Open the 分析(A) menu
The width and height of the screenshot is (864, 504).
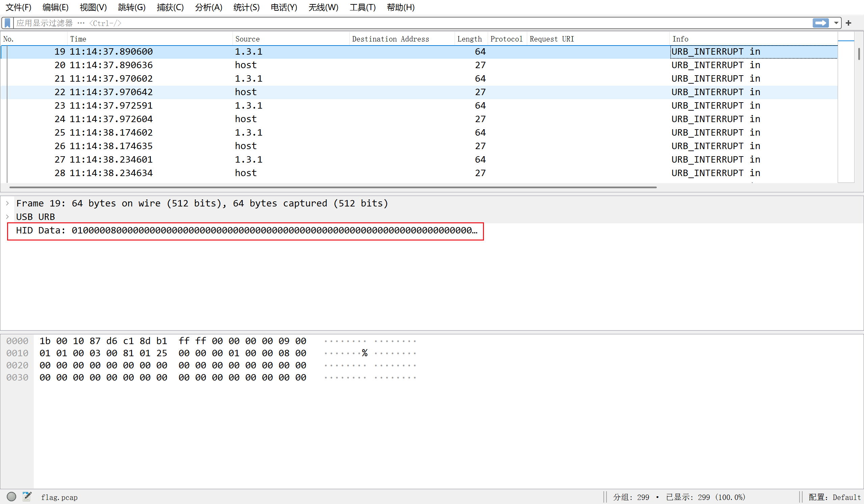(209, 7)
